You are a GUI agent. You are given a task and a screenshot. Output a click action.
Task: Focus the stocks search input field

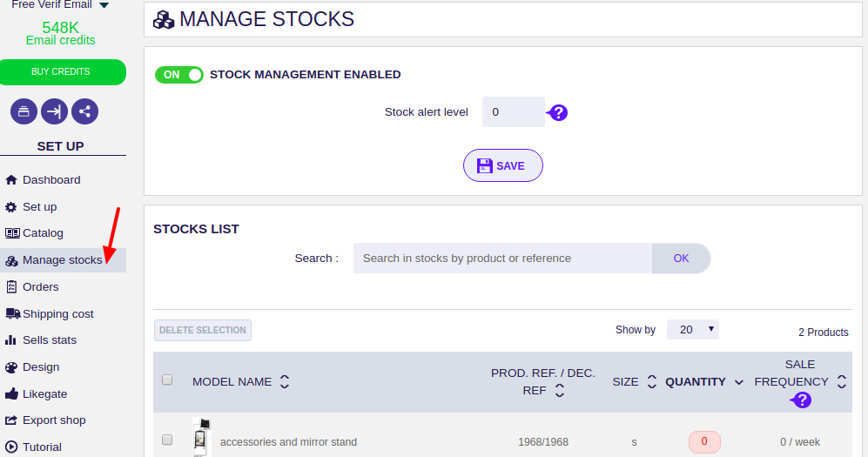tap(502, 259)
